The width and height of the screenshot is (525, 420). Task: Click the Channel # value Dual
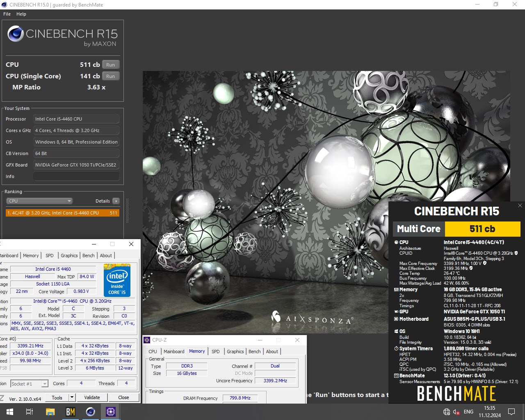(275, 366)
